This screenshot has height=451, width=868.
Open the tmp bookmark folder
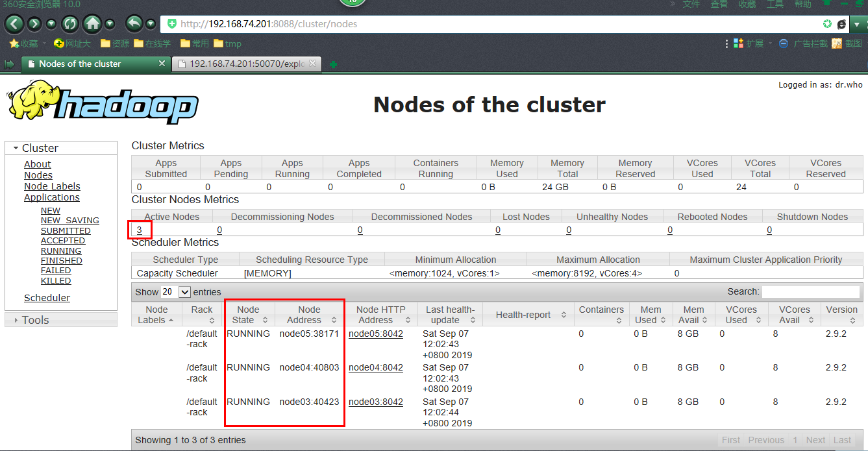tap(227, 43)
